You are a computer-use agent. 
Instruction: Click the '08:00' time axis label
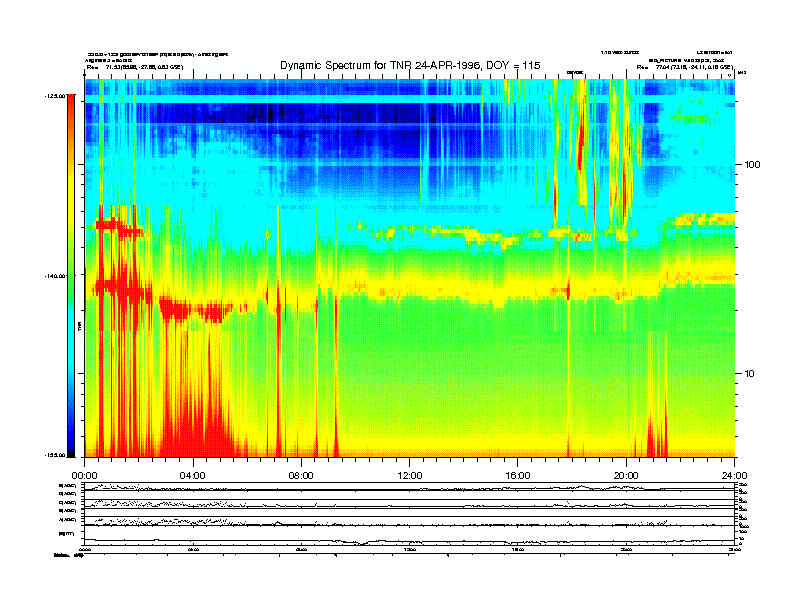[301, 476]
